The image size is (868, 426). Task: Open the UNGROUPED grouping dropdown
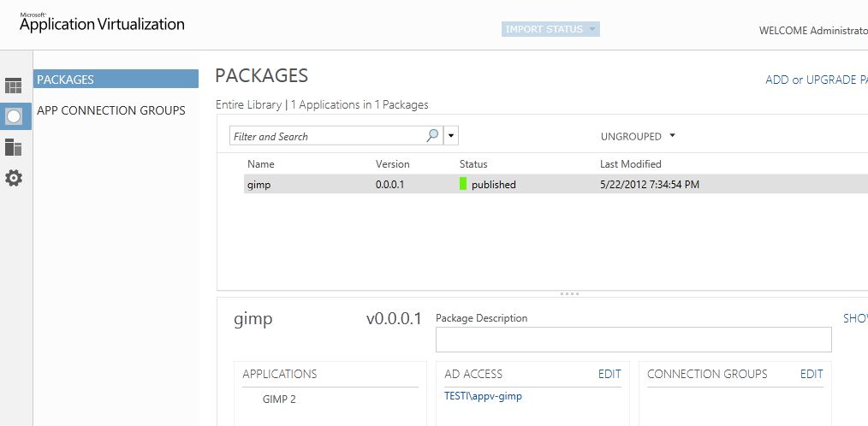[x=638, y=136]
